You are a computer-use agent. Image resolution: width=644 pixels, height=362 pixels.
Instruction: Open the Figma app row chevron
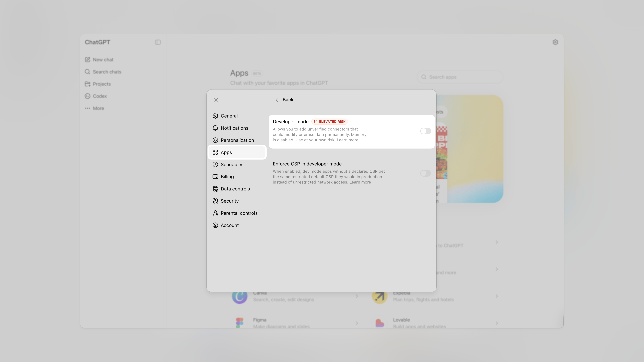(x=357, y=323)
